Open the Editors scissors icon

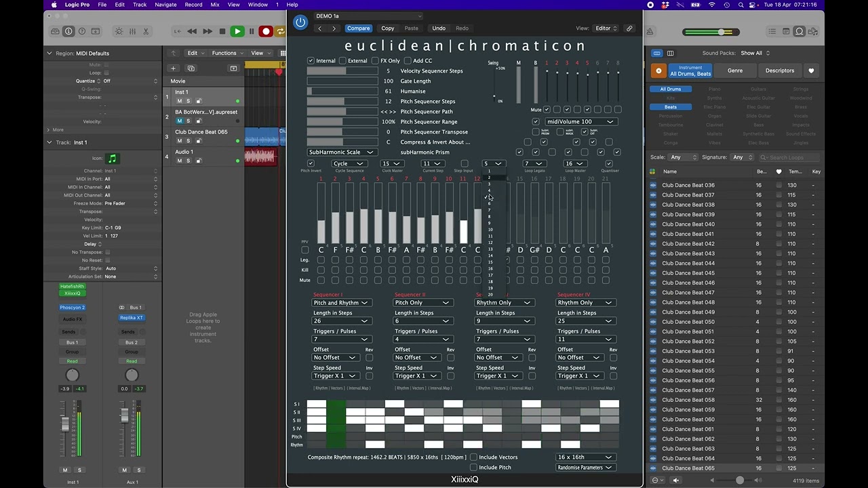[x=146, y=31]
